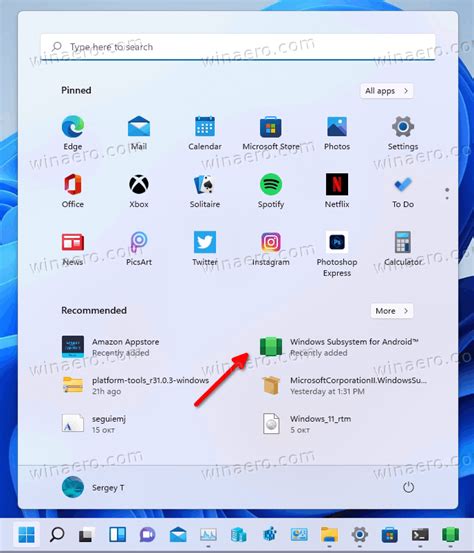Open Teams Chat from the taskbar
Screen dimensions: 474x553
pyautogui.click(x=147, y=535)
